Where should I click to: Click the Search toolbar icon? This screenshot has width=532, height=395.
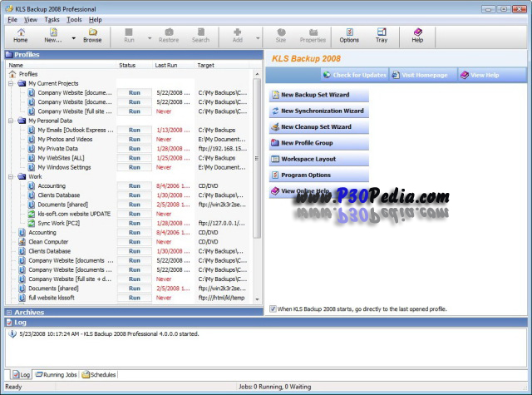point(201,32)
